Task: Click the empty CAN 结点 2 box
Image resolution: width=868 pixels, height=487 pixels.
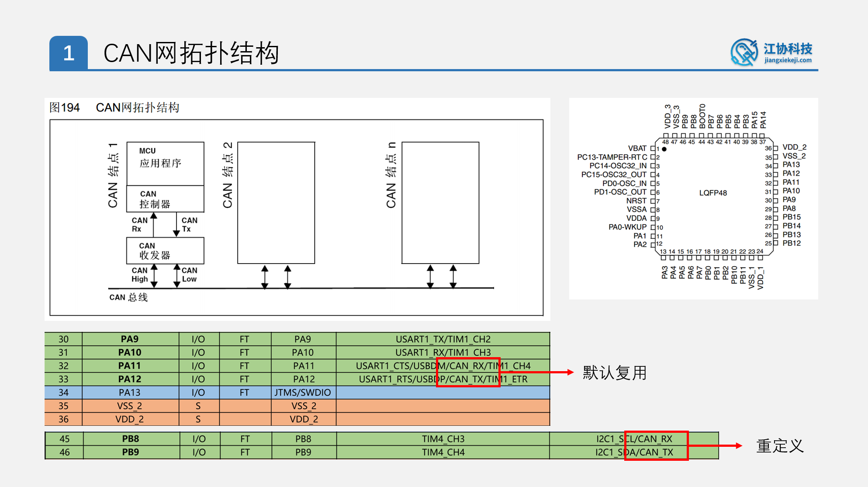Action: 276,202
